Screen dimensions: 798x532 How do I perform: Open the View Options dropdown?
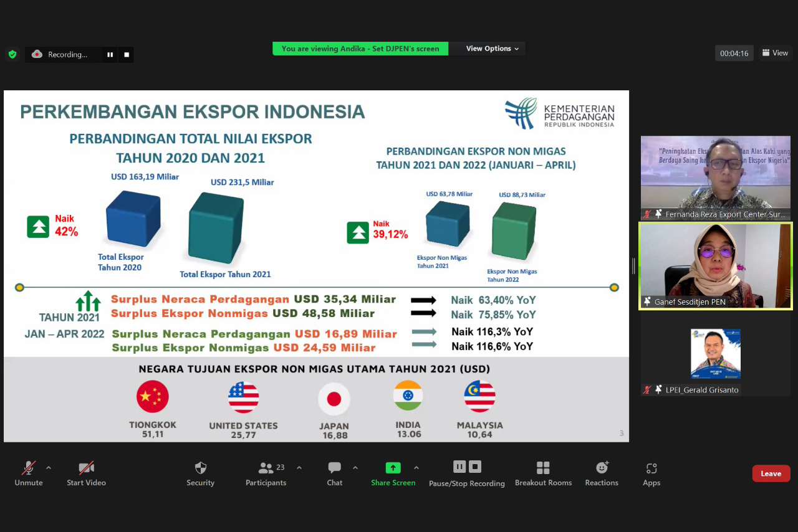[x=492, y=49]
